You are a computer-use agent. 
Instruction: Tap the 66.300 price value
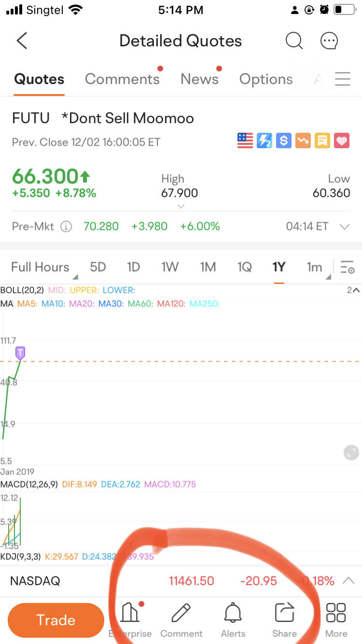[x=45, y=177]
